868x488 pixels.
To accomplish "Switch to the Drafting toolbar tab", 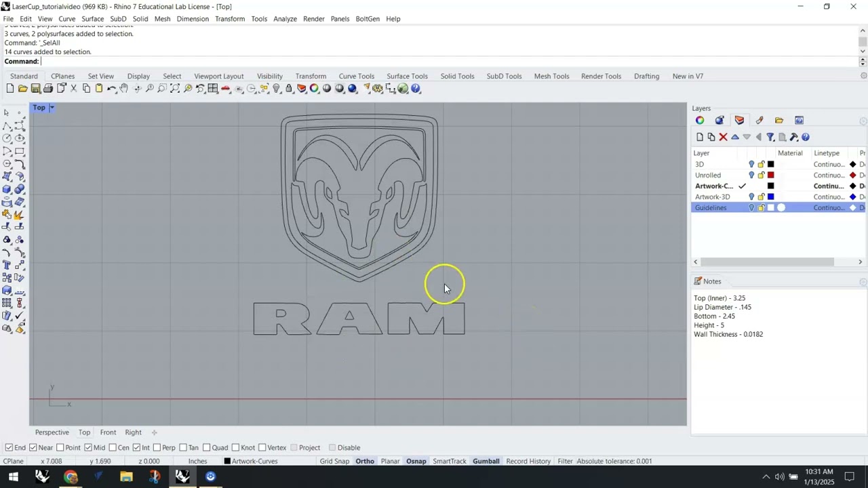I will point(646,76).
